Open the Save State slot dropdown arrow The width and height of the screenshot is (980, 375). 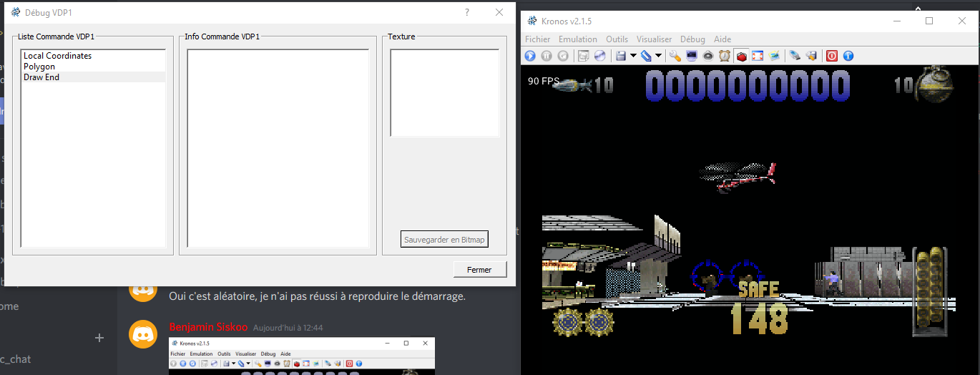click(x=633, y=56)
